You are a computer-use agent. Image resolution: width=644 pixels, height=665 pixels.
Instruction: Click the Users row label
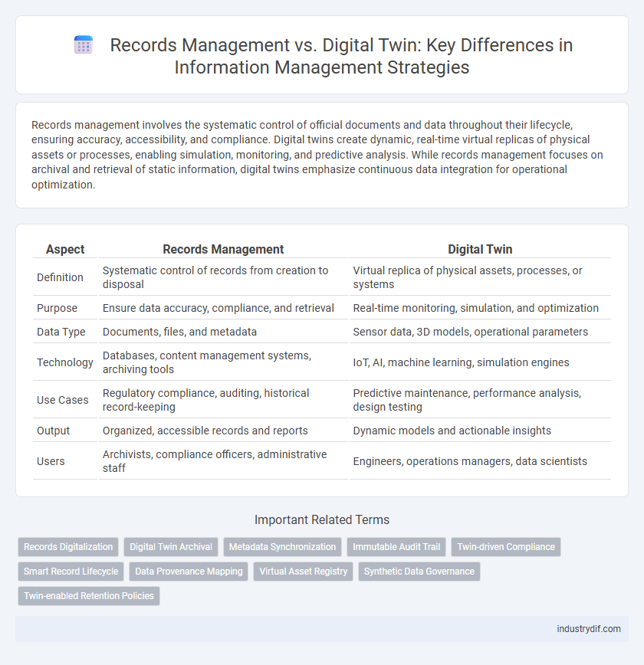coord(51,461)
